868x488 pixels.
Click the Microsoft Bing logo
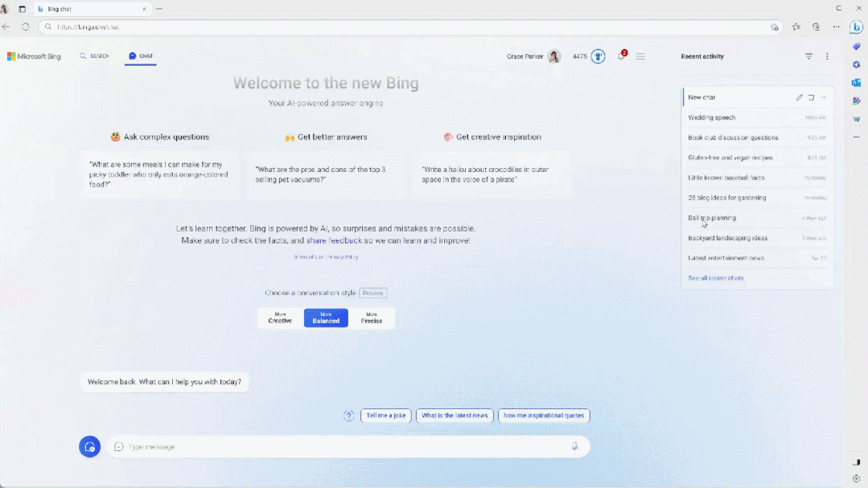(x=34, y=56)
